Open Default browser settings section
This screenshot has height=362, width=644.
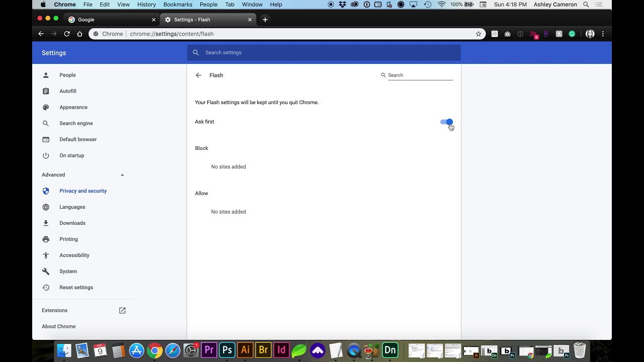[78, 139]
